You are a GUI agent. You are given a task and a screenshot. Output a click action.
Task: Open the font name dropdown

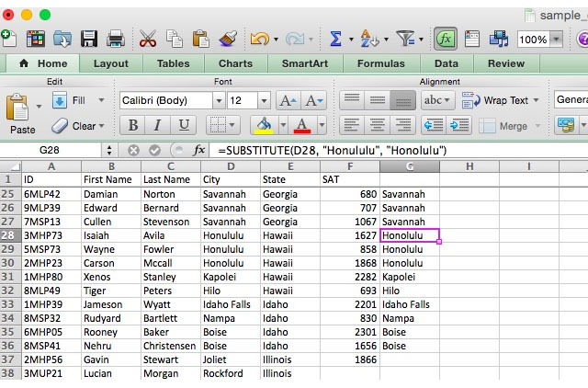pyautogui.click(x=219, y=100)
